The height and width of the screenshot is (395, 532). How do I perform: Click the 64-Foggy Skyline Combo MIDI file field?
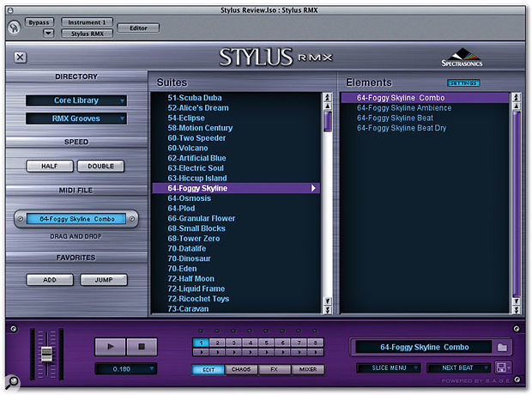pyautogui.click(x=76, y=219)
